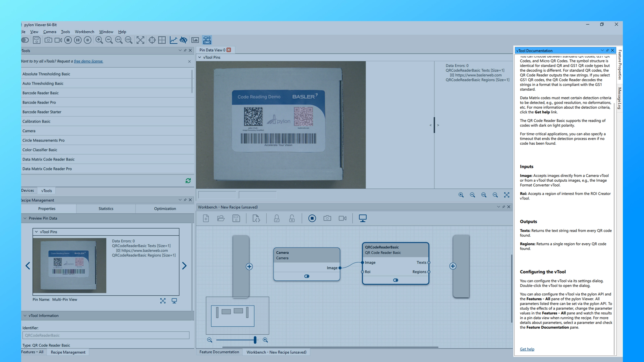This screenshot has height=362, width=644.
Task: Close the Pin Data View 0 tab
Action: 229,50
